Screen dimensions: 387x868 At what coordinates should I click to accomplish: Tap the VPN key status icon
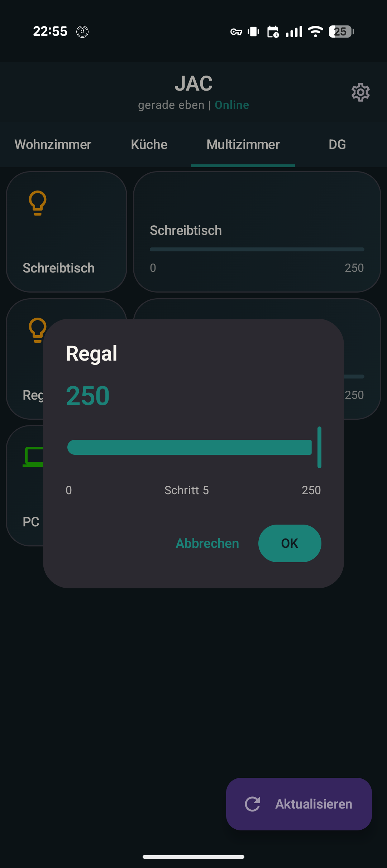[x=236, y=32]
